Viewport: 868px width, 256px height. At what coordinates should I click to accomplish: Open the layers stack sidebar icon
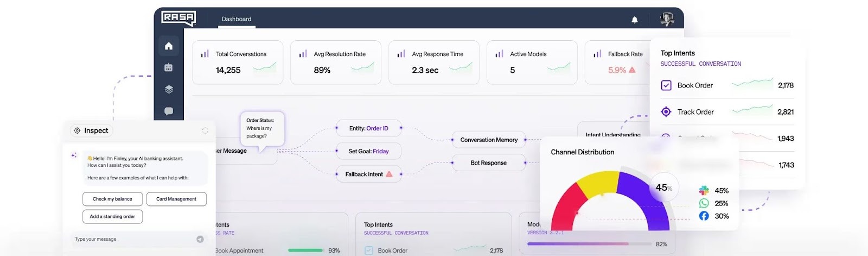[x=169, y=89]
